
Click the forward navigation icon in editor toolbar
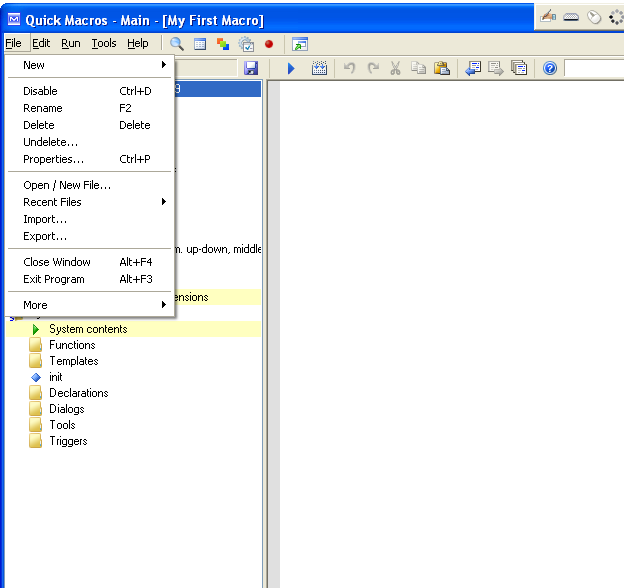(496, 68)
